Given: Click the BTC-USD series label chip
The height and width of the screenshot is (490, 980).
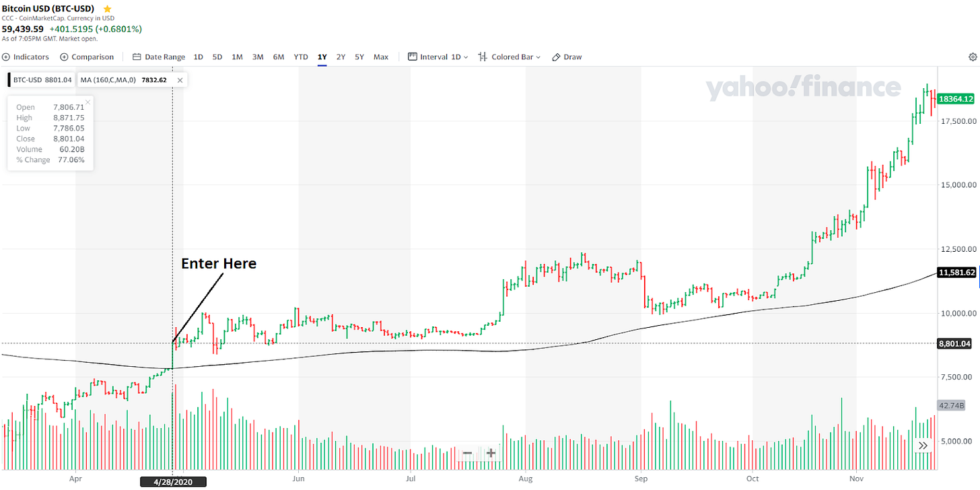Looking at the screenshot, I should point(42,80).
